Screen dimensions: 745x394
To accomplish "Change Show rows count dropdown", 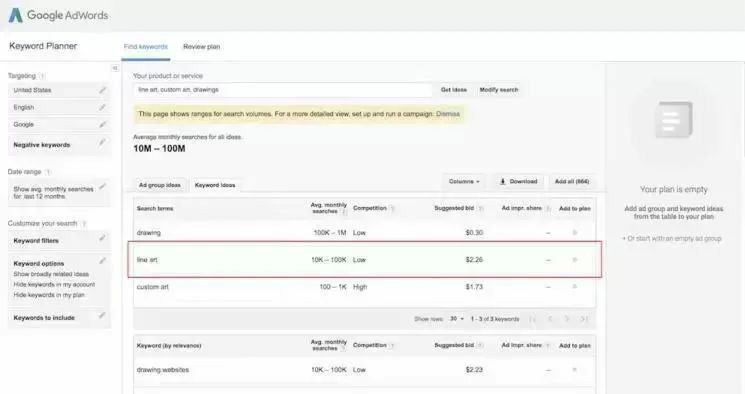I will (457, 319).
